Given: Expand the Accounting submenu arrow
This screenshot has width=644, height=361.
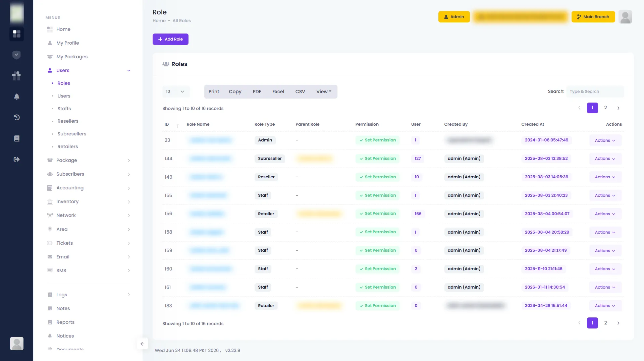Looking at the screenshot, I should tap(129, 188).
